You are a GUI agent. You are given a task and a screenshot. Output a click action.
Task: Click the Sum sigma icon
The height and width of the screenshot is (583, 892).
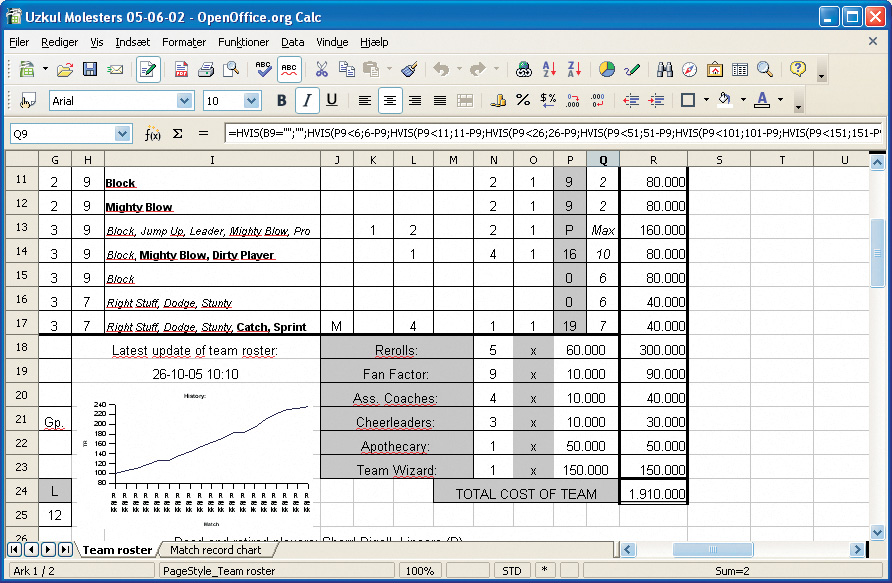178,133
